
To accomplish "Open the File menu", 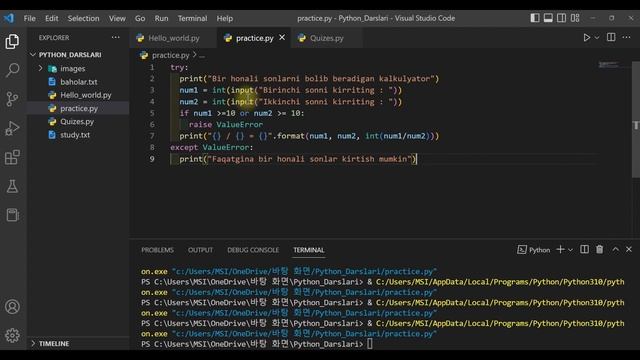I will click(29, 18).
